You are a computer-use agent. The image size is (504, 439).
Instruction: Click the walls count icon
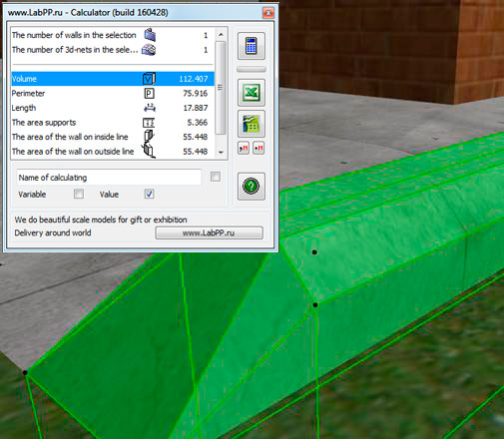[x=150, y=35]
